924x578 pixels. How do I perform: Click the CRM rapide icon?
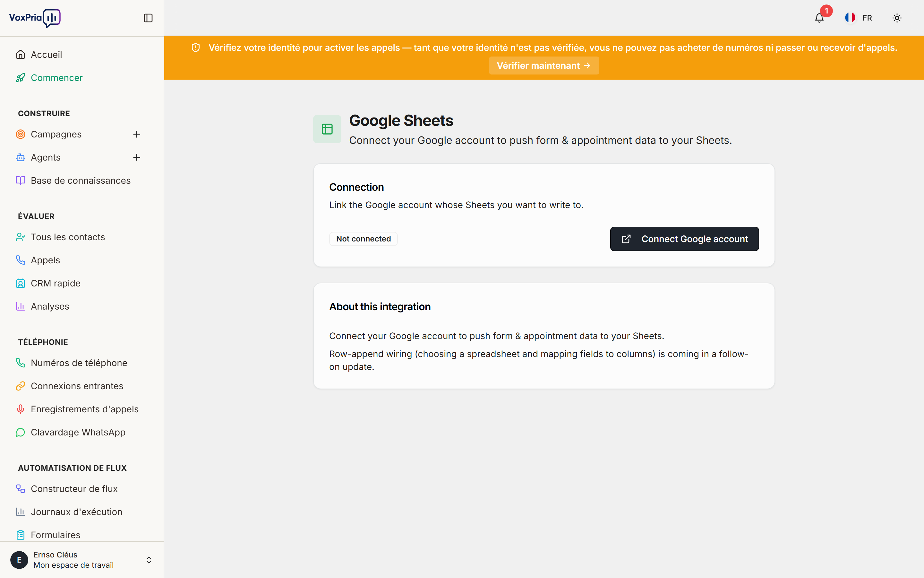point(21,283)
